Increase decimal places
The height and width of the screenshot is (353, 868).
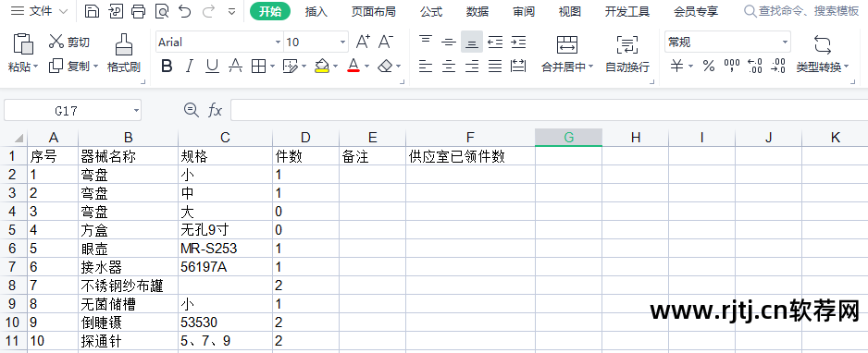click(x=755, y=67)
